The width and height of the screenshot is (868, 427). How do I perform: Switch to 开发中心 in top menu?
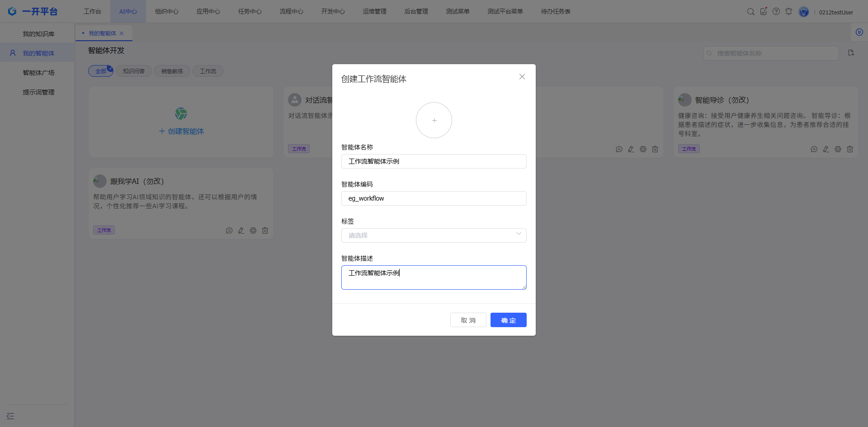click(333, 12)
